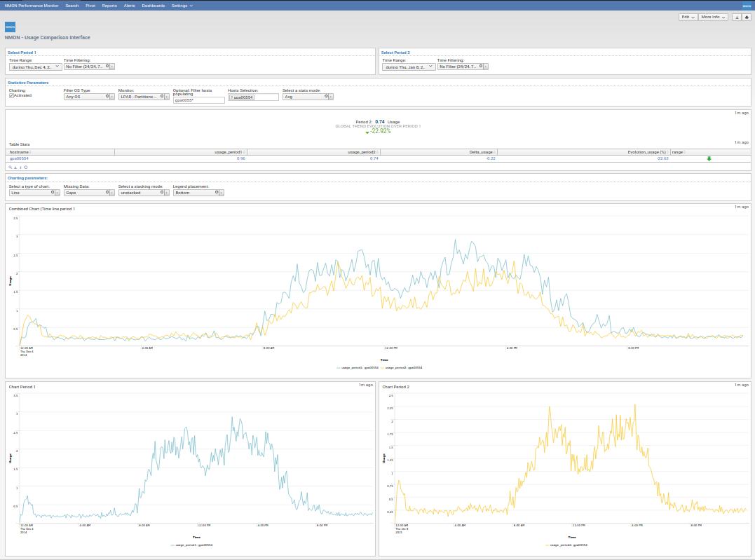The image size is (755, 560).
Task: Click the inspect info icon below Table Stats
Action: pos(20,168)
